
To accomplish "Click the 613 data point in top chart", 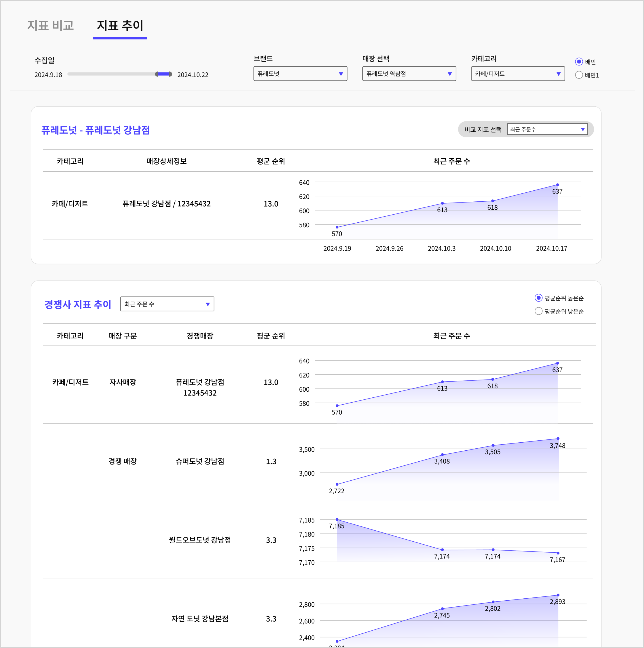I will tap(442, 204).
